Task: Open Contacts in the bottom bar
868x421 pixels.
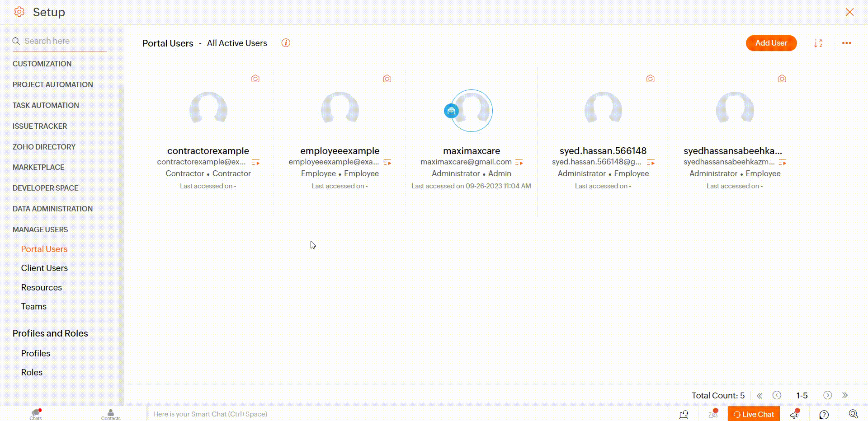Action: coord(111,414)
